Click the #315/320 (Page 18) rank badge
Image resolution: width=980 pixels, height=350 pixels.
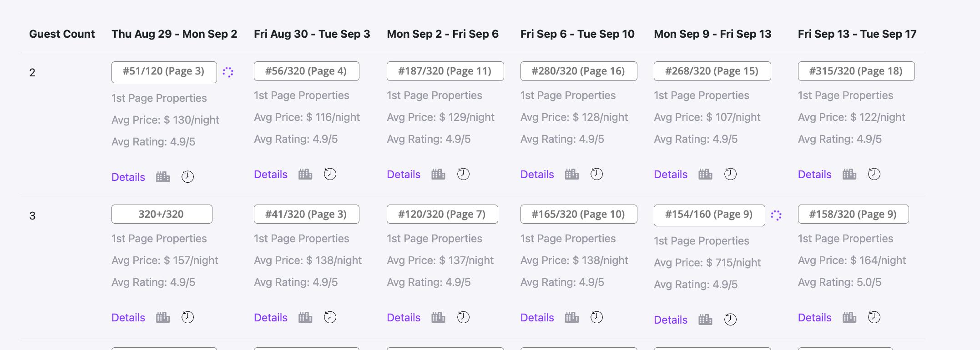856,71
